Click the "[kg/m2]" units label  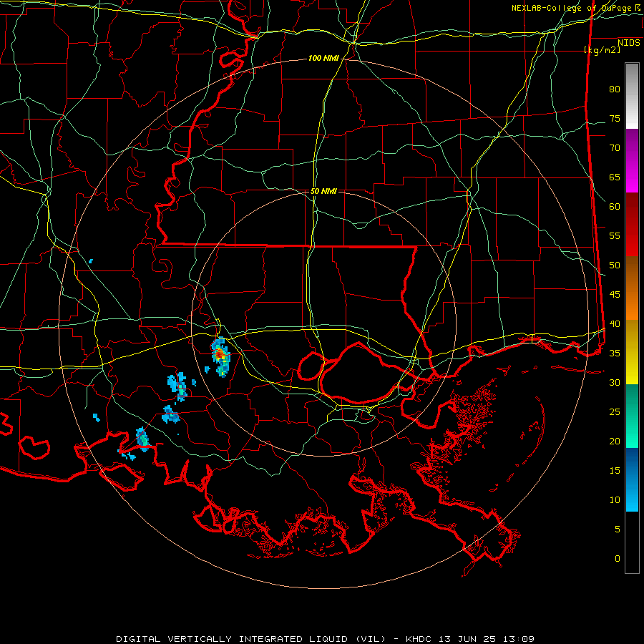[x=602, y=50]
